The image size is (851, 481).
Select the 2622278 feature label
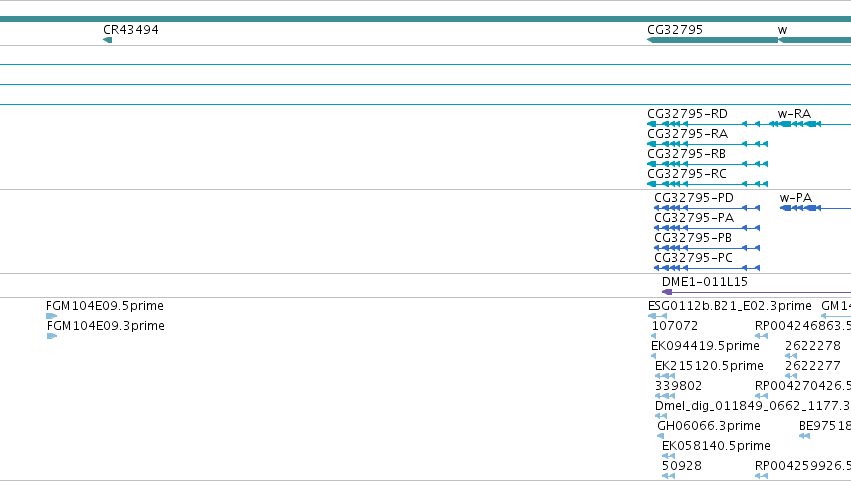coord(812,346)
